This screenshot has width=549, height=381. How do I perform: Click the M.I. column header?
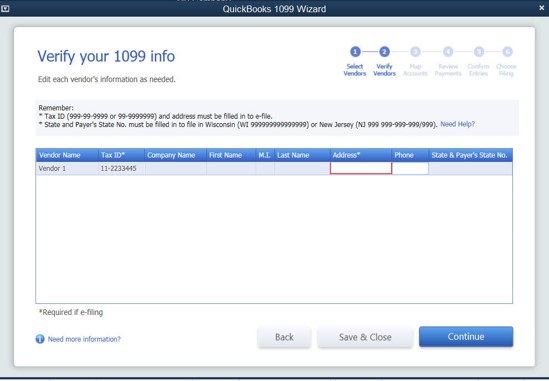pyautogui.click(x=265, y=155)
